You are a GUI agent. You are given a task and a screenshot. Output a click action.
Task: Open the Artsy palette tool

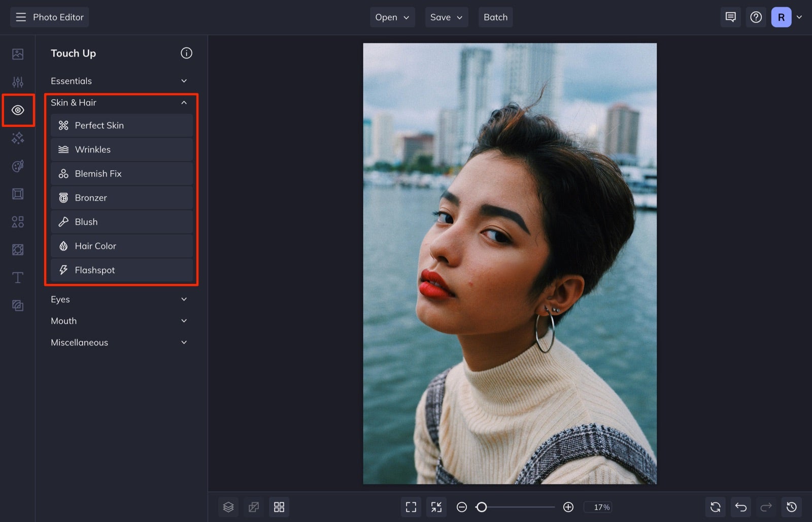point(18,166)
